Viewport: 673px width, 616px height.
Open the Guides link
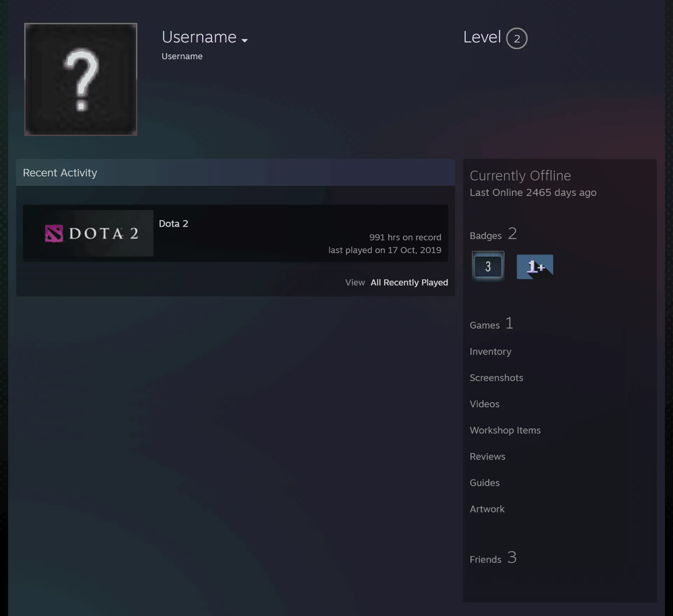(485, 483)
